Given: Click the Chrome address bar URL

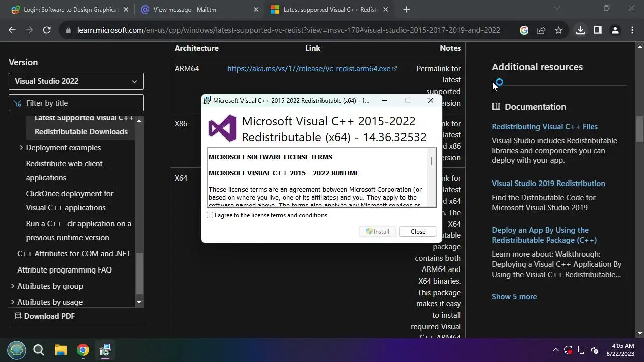Looking at the screenshot, I should [288, 30].
